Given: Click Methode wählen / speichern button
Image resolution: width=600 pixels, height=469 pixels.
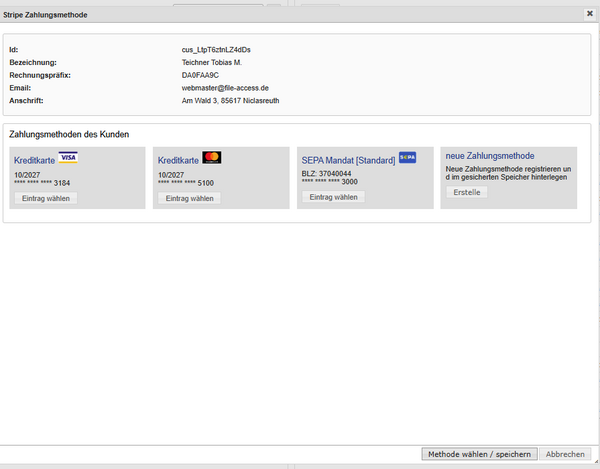Looking at the screenshot, I should pos(479,454).
